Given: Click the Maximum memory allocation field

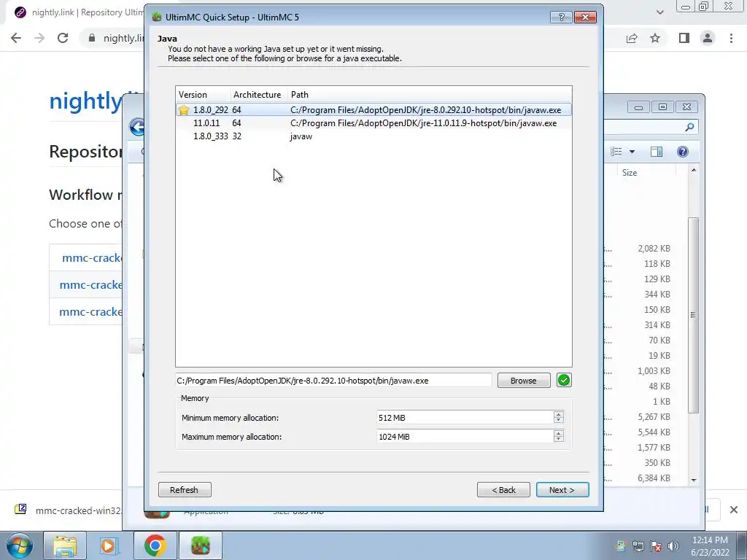Looking at the screenshot, I should [x=465, y=437].
